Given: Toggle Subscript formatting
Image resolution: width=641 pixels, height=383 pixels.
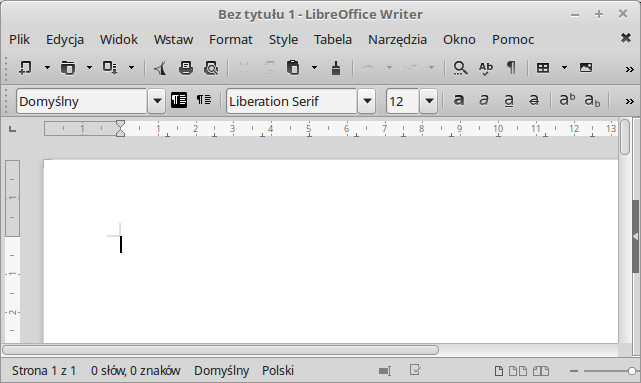Looking at the screenshot, I should point(592,101).
